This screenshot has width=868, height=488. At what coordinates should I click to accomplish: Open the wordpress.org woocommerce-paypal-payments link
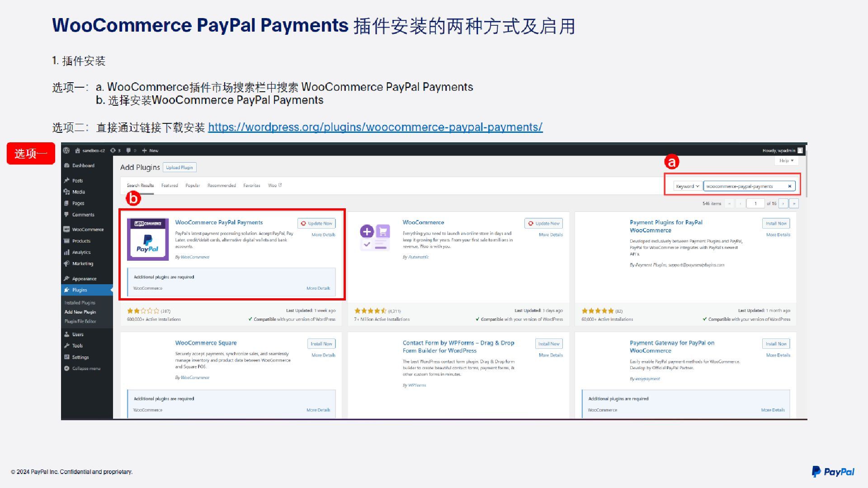pos(375,127)
